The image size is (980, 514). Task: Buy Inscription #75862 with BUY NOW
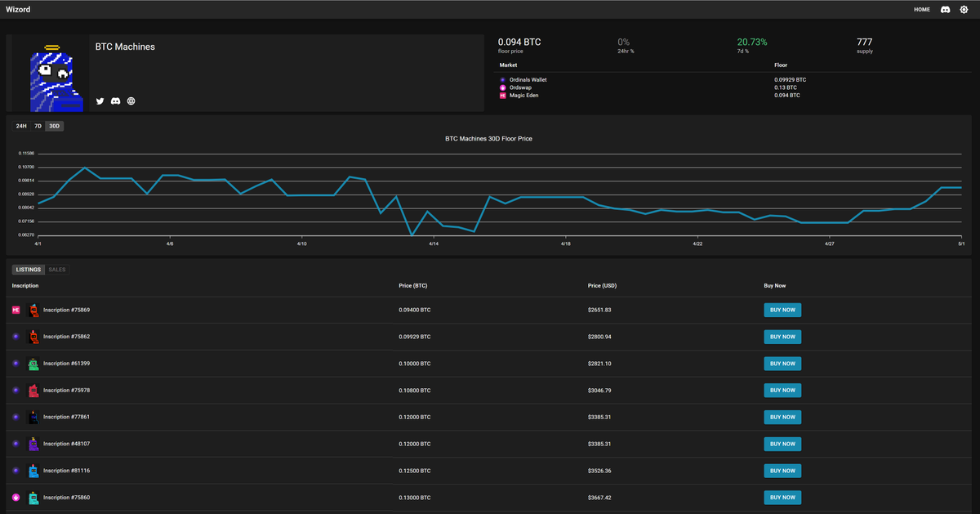pos(782,337)
